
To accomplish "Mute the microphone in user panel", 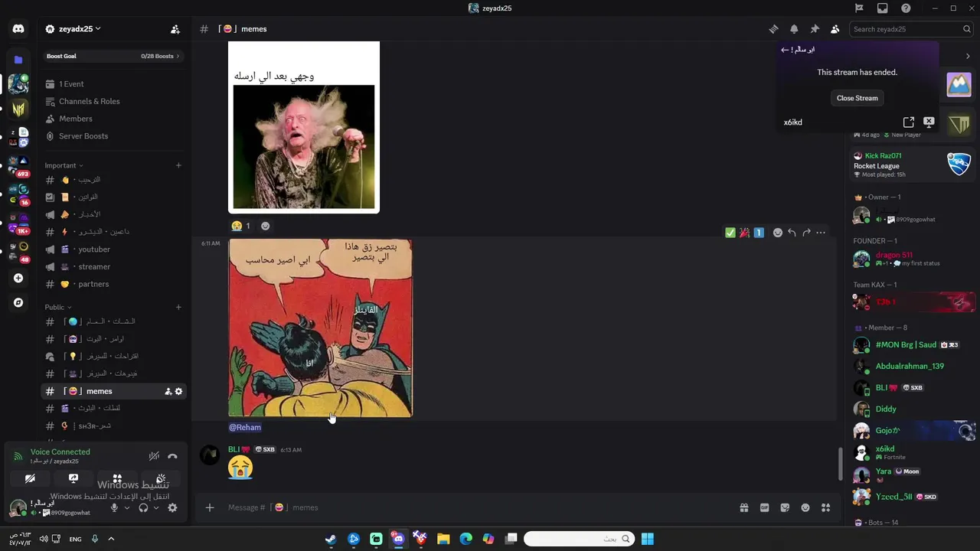I will click(x=114, y=507).
